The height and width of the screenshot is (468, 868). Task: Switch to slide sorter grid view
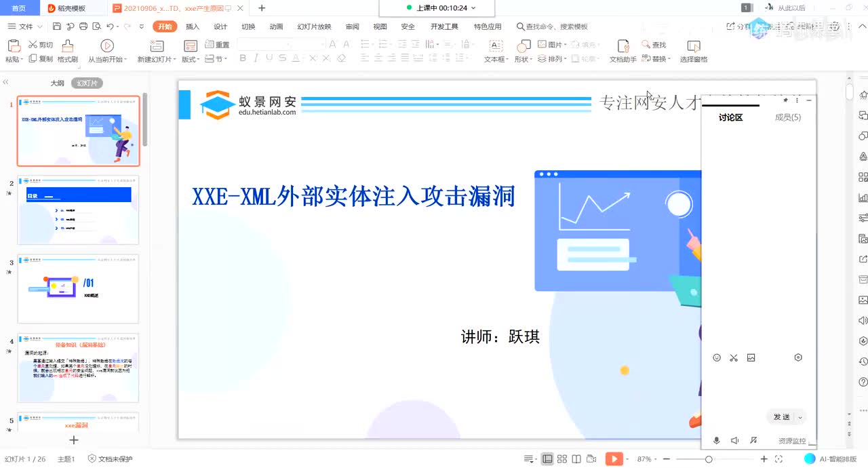coord(562,459)
